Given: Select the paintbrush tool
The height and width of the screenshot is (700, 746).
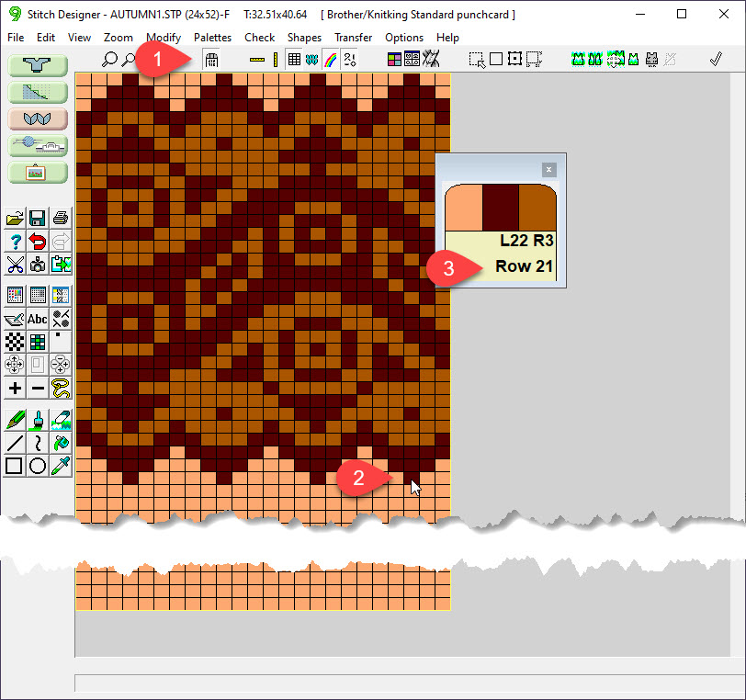Looking at the screenshot, I should (38, 420).
